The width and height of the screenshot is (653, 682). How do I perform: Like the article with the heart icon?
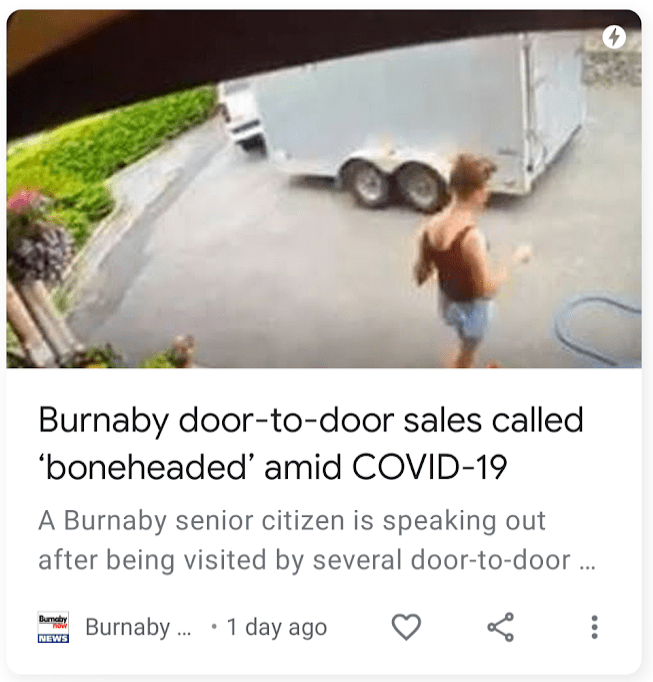406,627
